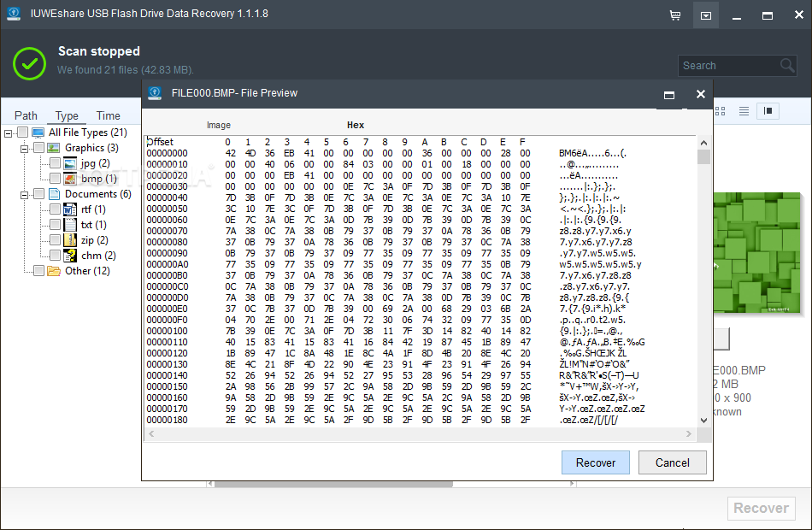This screenshot has height=530, width=812.
Task: Click the zip archive icon
Action: pos(70,240)
